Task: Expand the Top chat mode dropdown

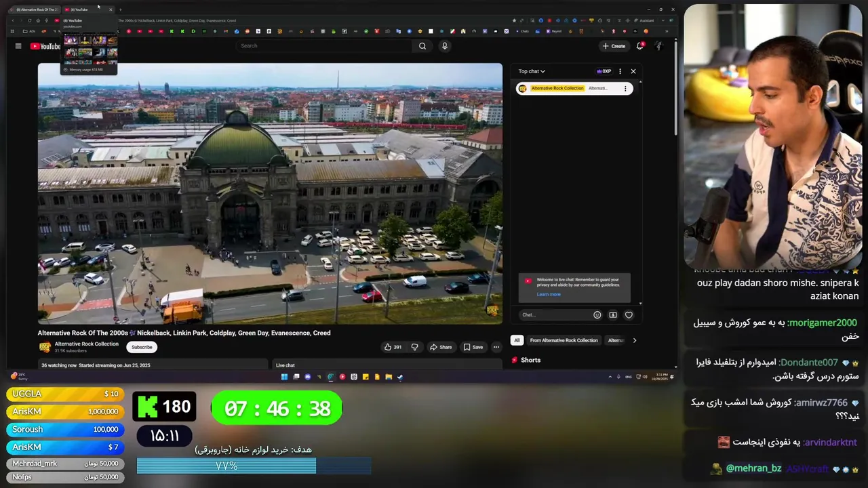Action: [x=532, y=71]
